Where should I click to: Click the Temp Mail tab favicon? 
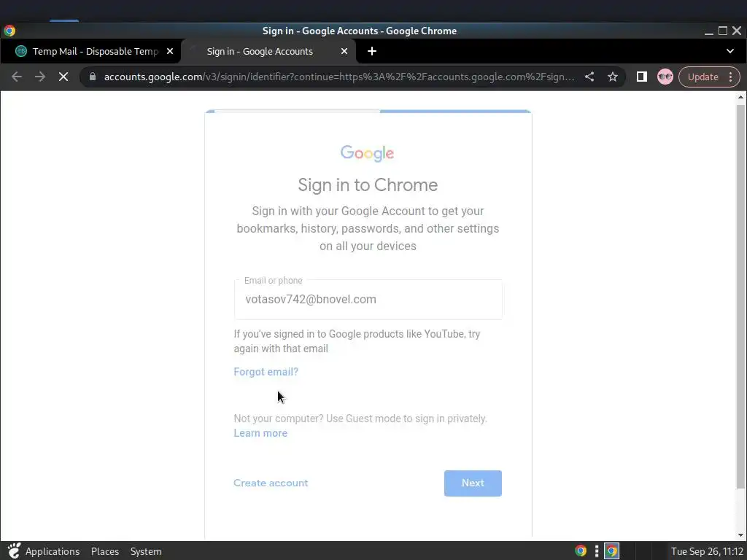click(x=21, y=51)
